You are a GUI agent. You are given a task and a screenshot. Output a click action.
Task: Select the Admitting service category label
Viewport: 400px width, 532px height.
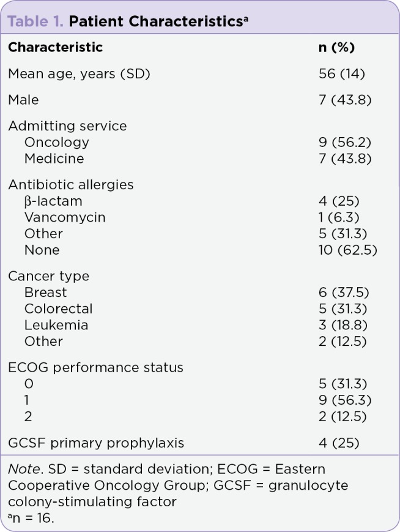point(67,126)
